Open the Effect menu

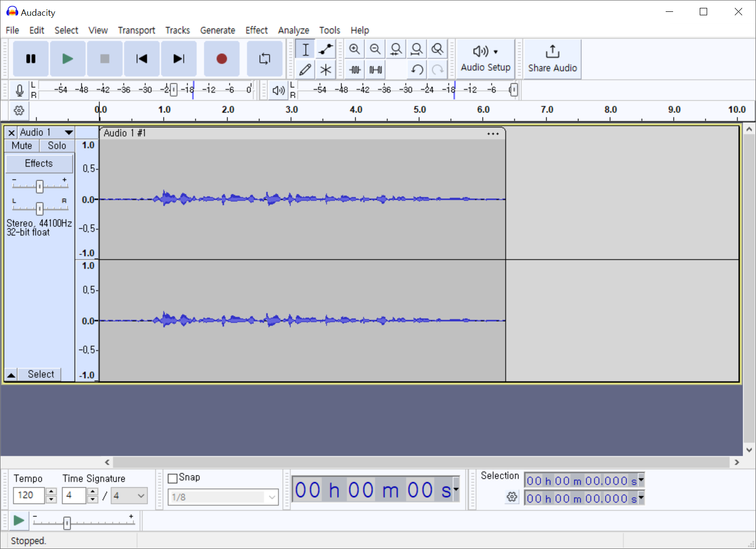pyautogui.click(x=257, y=30)
